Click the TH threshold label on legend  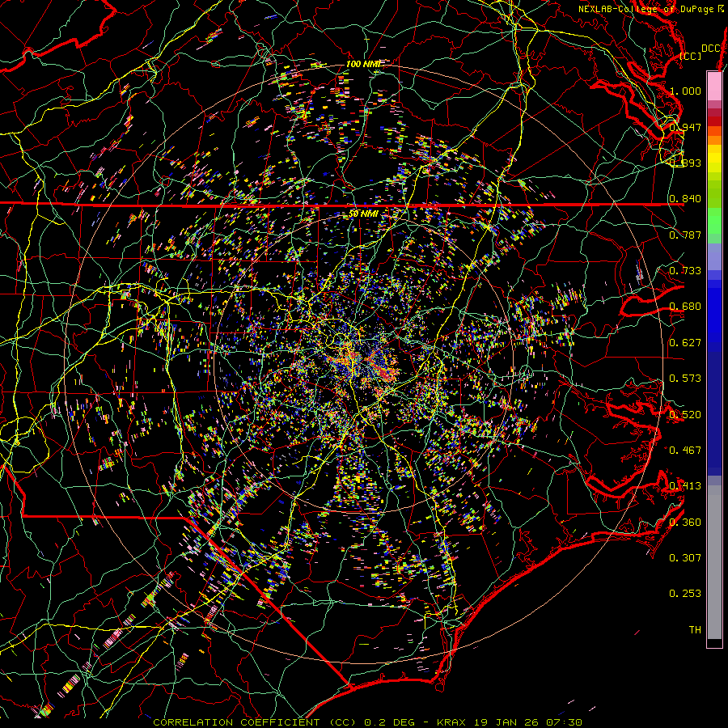point(695,629)
